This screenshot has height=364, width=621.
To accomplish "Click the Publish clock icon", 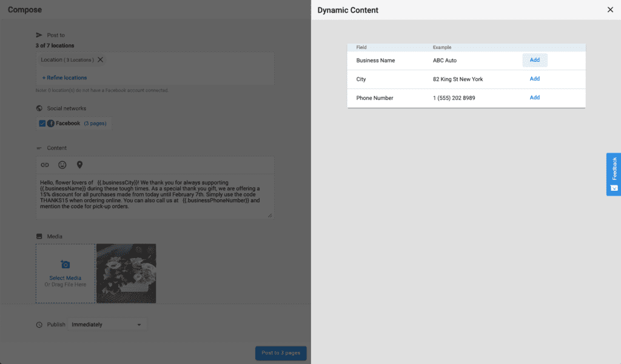I will [39, 325].
